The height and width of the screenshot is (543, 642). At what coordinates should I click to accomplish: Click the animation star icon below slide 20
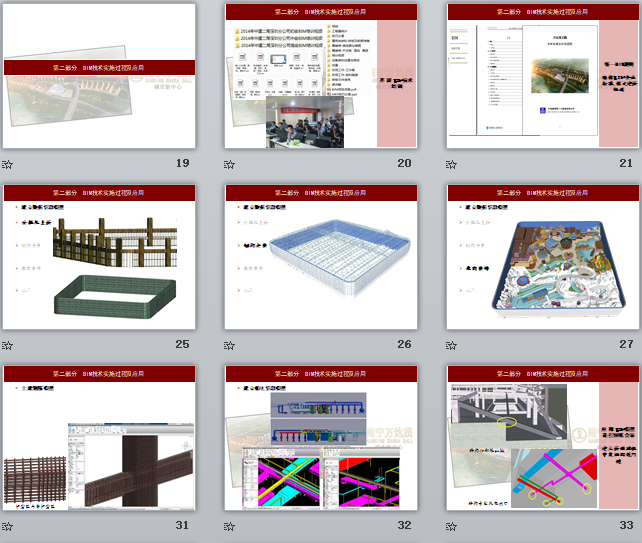[x=229, y=164]
